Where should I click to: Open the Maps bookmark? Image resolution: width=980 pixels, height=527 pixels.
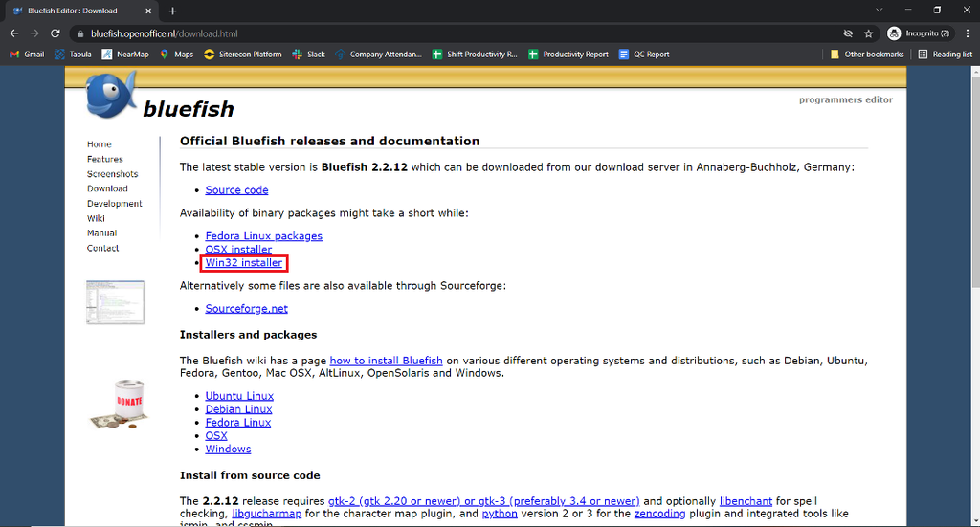176,55
